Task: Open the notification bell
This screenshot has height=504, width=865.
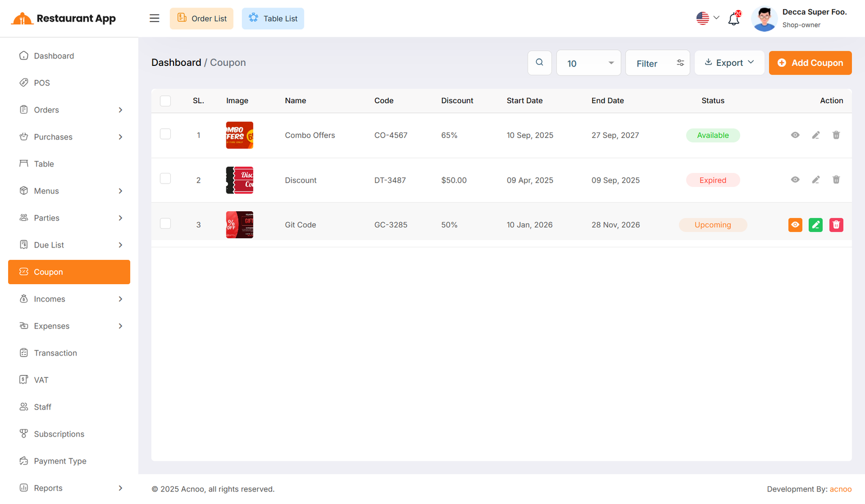Action: [x=734, y=19]
